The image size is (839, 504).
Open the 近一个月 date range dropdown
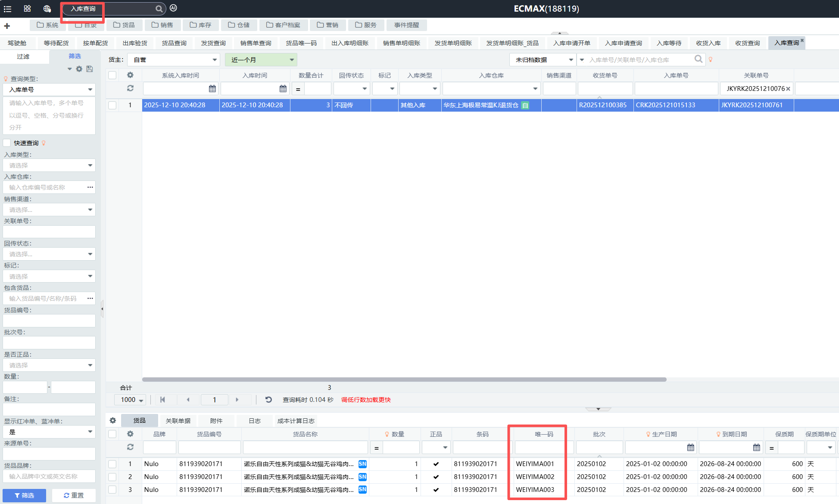(261, 60)
